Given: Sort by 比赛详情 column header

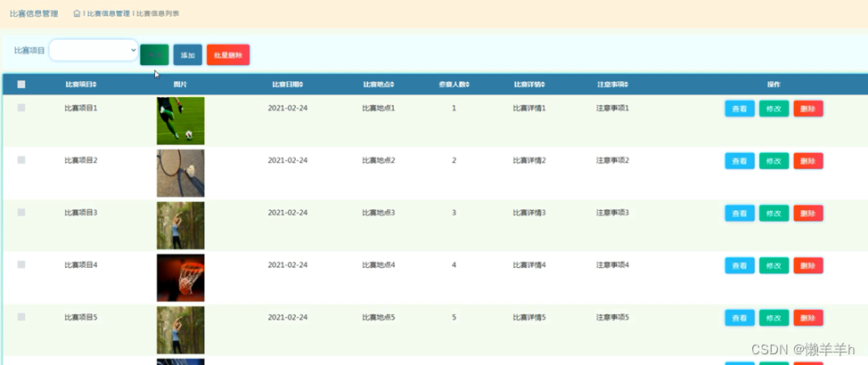Looking at the screenshot, I should click(529, 85).
